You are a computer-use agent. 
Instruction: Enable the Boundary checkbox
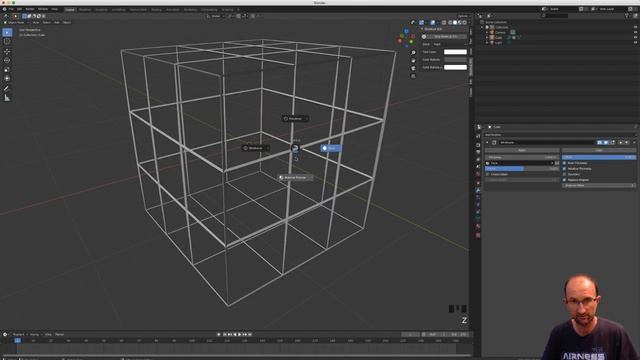pyautogui.click(x=564, y=174)
